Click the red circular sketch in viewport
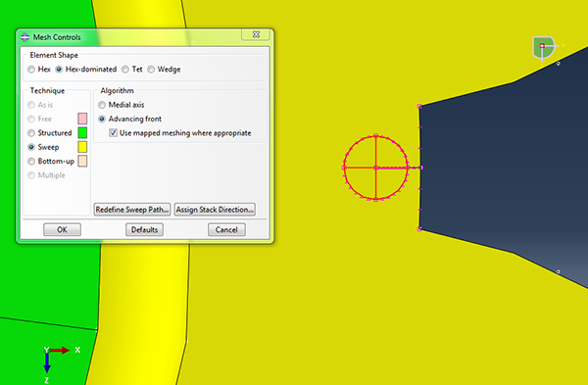Image resolution: width=588 pixels, height=385 pixels. pos(375,168)
